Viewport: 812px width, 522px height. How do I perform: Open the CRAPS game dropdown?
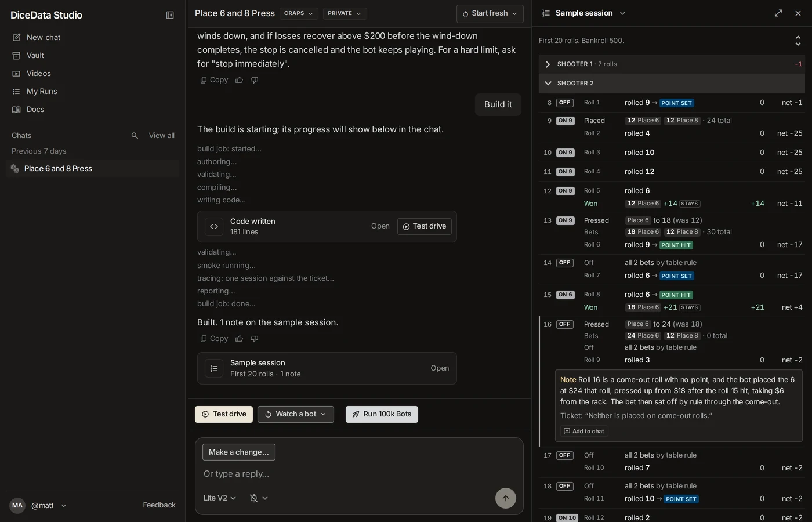coord(299,13)
